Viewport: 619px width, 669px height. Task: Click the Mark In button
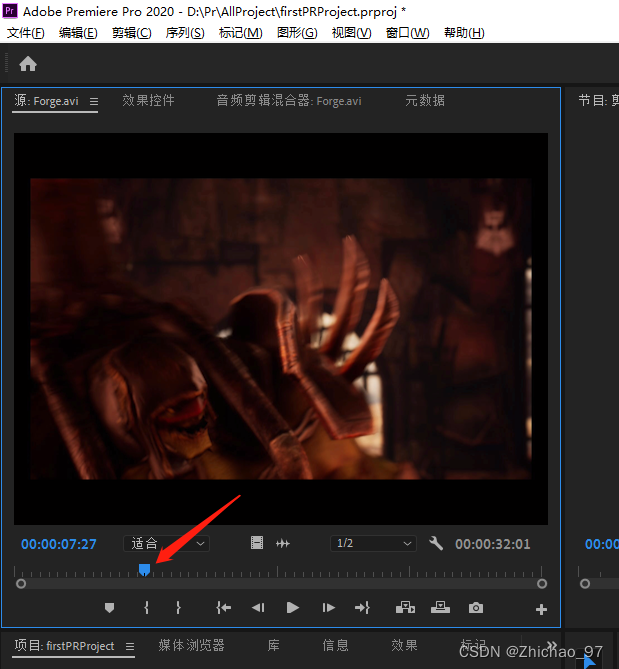tap(146, 608)
